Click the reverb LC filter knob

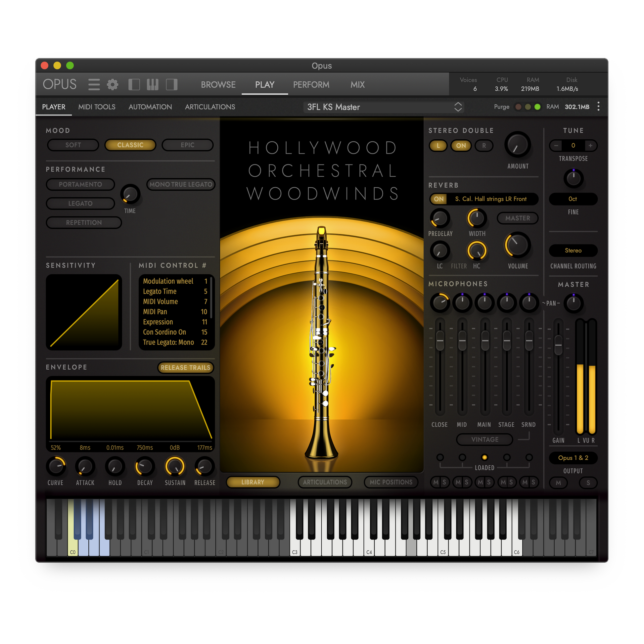(440, 251)
